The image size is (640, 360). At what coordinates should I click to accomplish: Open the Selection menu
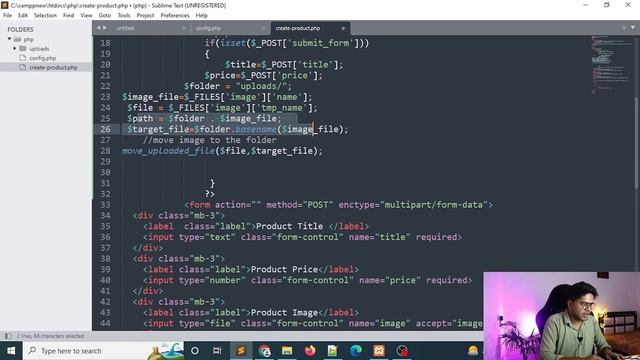click(x=45, y=15)
